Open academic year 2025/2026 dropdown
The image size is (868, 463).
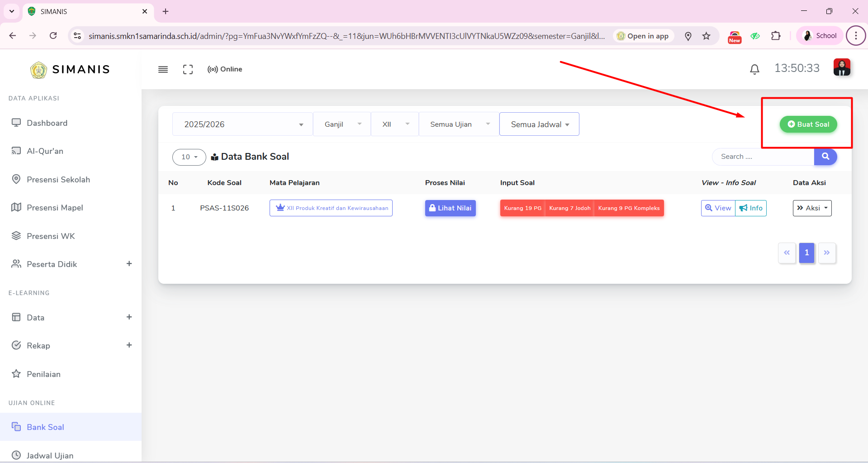pyautogui.click(x=242, y=124)
